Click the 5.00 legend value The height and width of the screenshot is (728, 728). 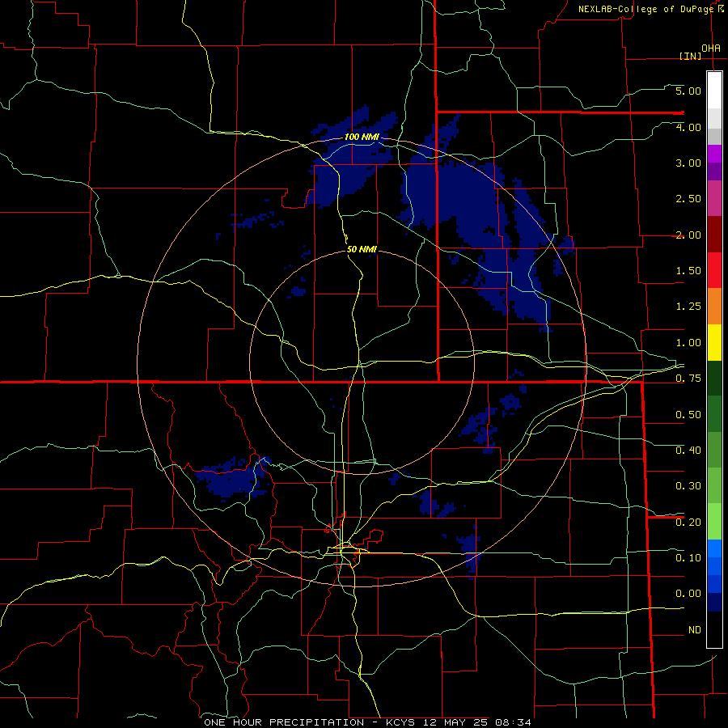tap(688, 91)
